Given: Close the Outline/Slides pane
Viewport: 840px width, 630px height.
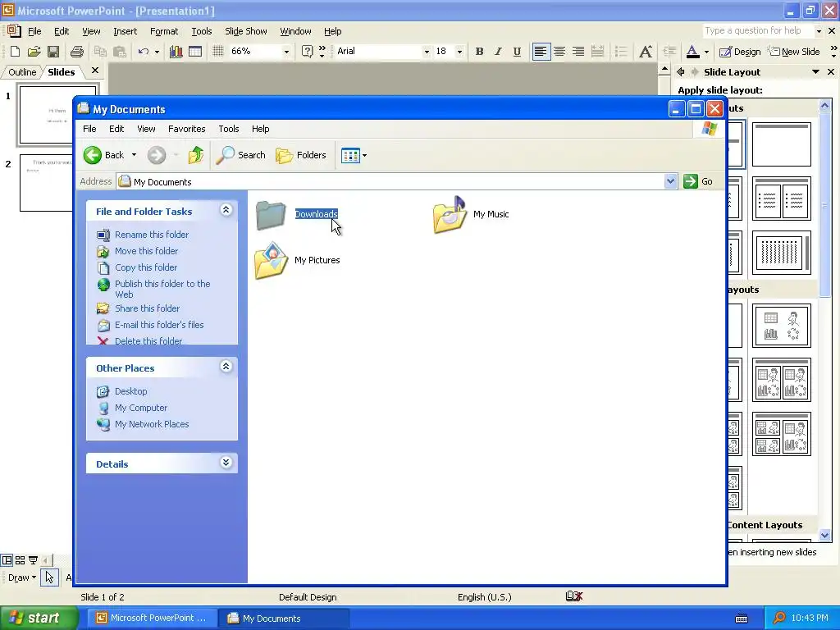Looking at the screenshot, I should click(95, 71).
